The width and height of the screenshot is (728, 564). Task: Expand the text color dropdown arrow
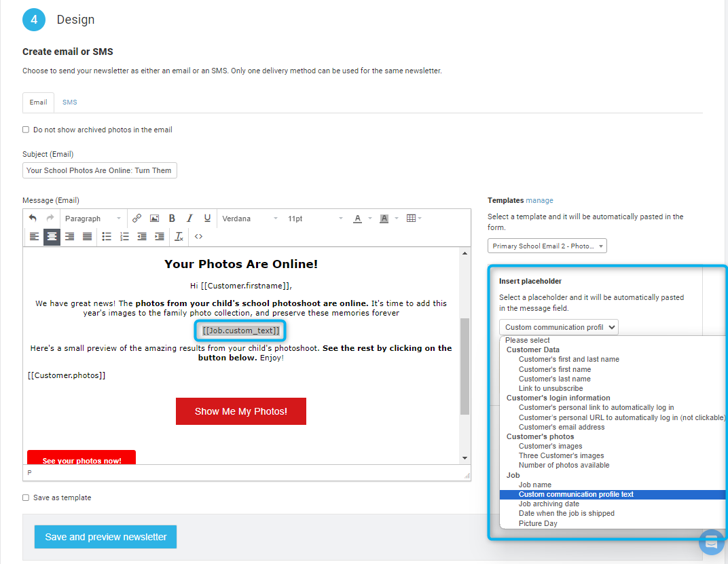click(x=370, y=218)
